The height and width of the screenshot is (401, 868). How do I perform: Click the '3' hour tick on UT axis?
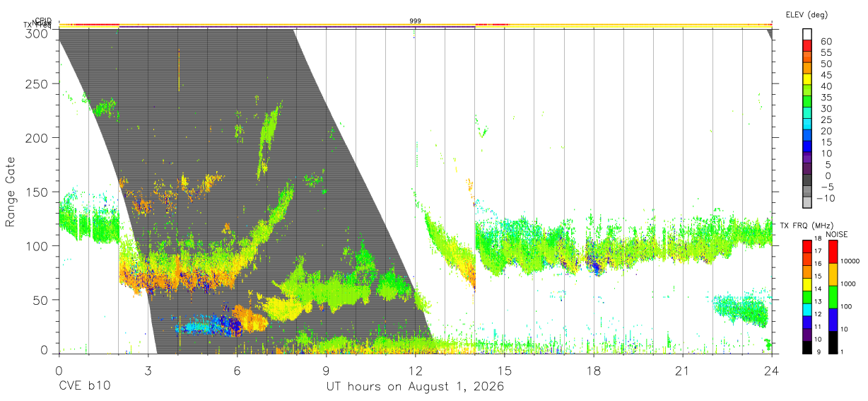click(148, 371)
